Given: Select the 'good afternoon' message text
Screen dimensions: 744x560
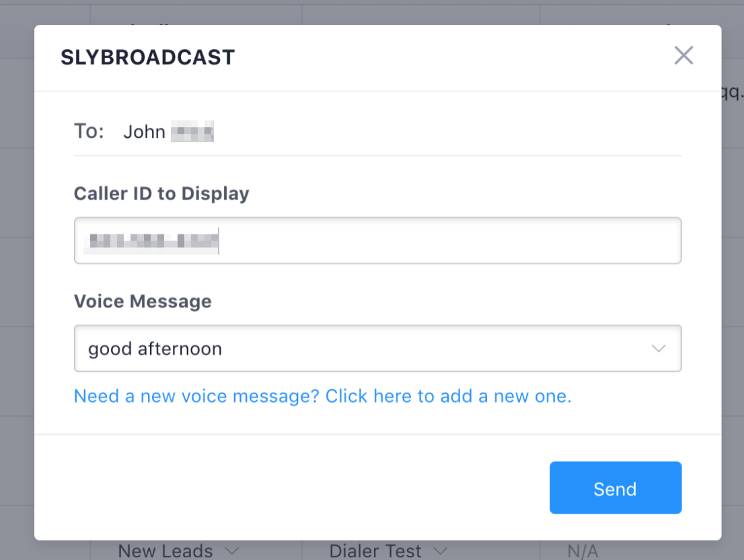Looking at the screenshot, I should click(x=155, y=349).
